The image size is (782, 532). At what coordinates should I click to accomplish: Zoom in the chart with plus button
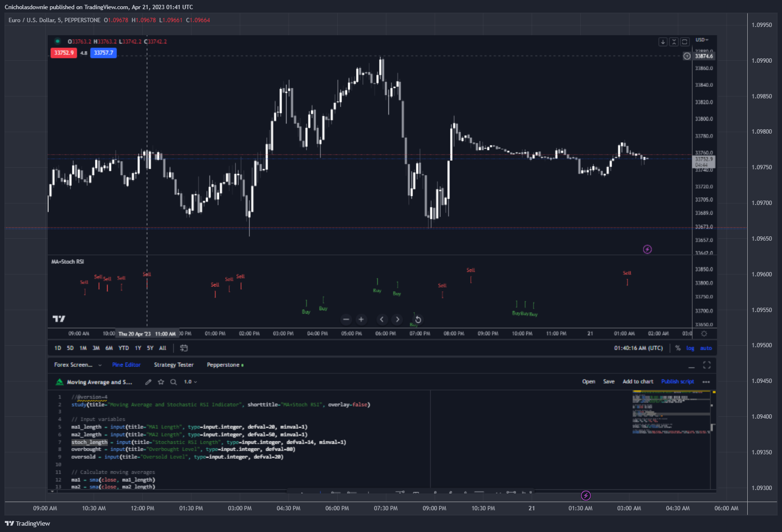[361, 319]
